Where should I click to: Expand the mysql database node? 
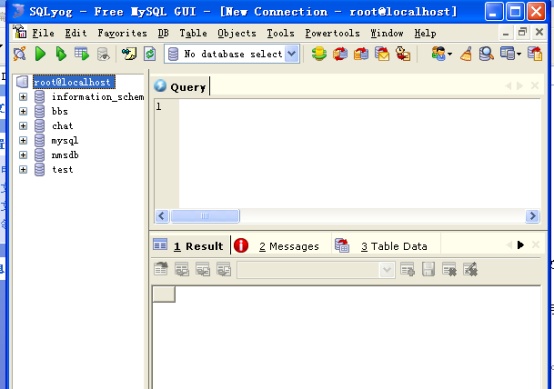(x=23, y=140)
